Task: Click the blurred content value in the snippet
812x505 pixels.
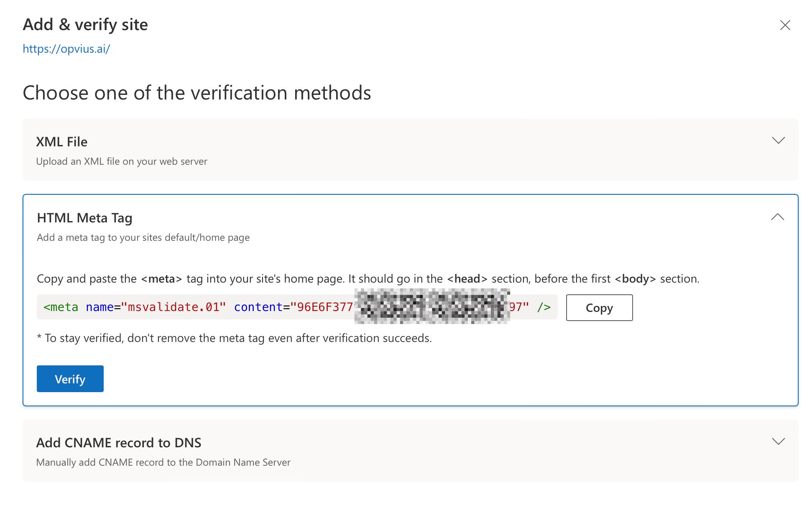Action: (x=432, y=307)
